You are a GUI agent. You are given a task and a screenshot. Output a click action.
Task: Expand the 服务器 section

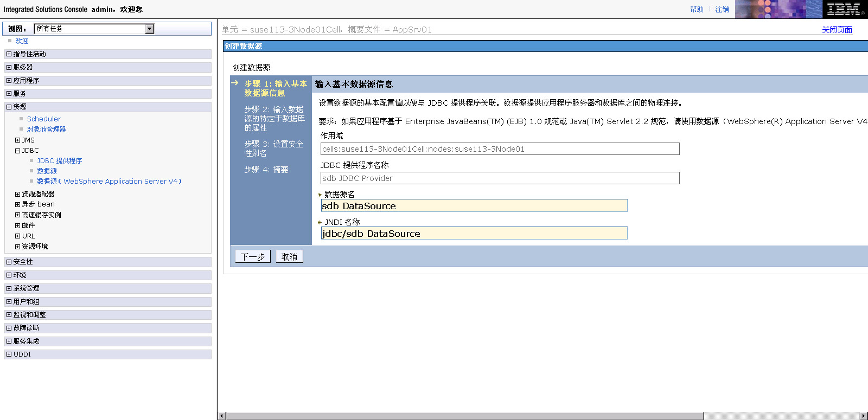click(9, 67)
